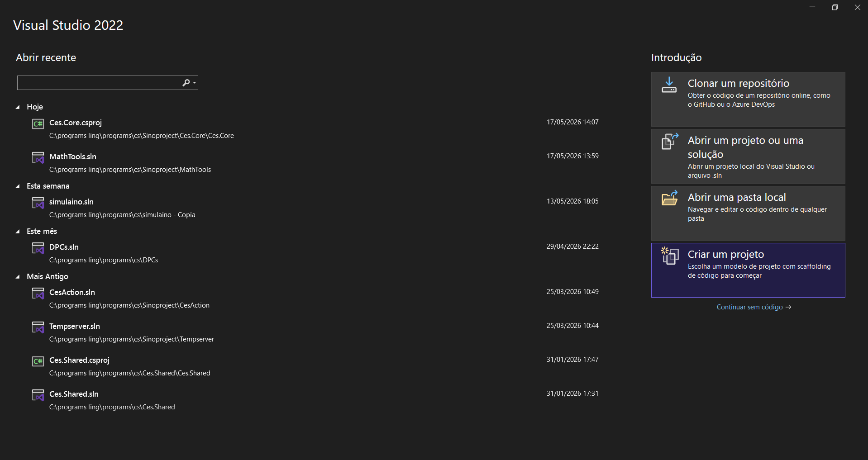Image resolution: width=868 pixels, height=460 pixels.
Task: Follow the Continuar sem código link
Action: 754,307
